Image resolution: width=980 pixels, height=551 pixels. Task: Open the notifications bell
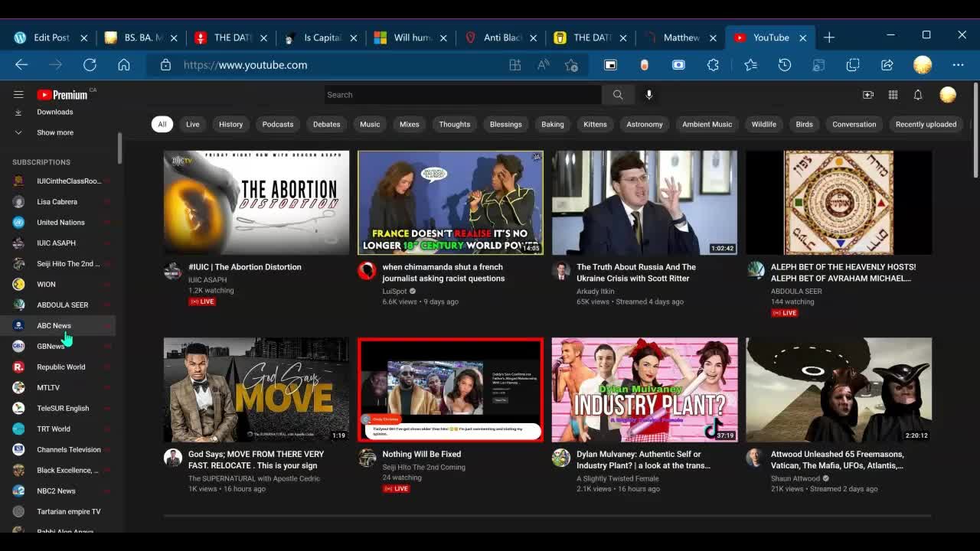tap(918, 95)
